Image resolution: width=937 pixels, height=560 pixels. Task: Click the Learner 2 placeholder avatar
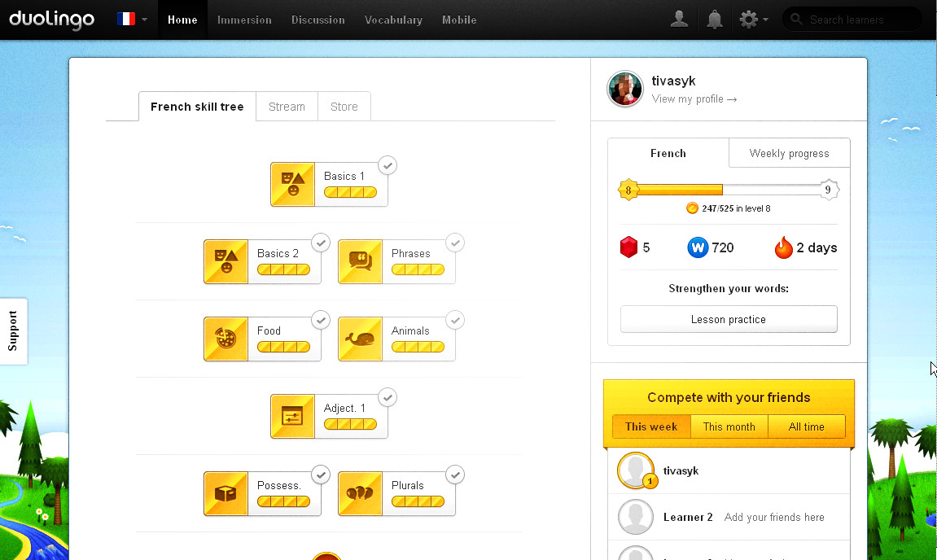pos(636,517)
